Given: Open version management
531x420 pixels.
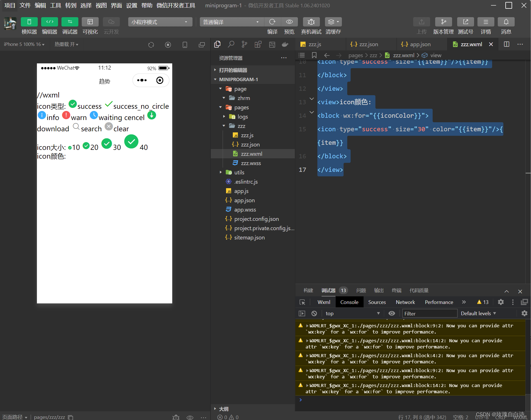Looking at the screenshot, I should tap(443, 22).
